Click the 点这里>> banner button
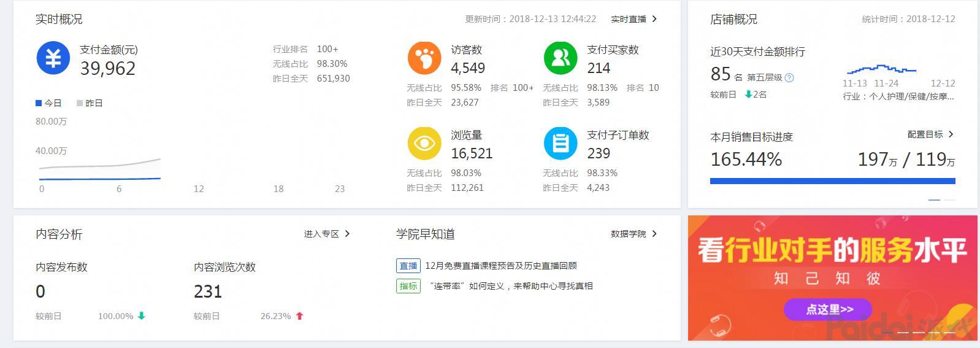Image resolution: width=980 pixels, height=348 pixels. coord(828,309)
